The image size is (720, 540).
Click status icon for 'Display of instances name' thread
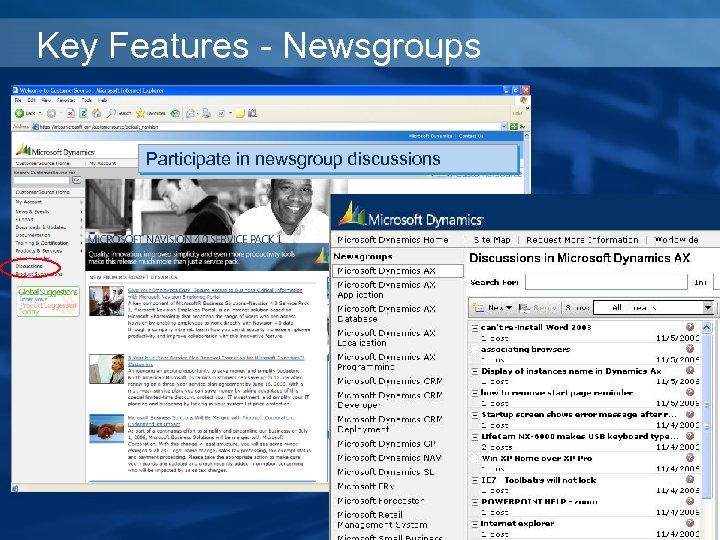point(690,371)
